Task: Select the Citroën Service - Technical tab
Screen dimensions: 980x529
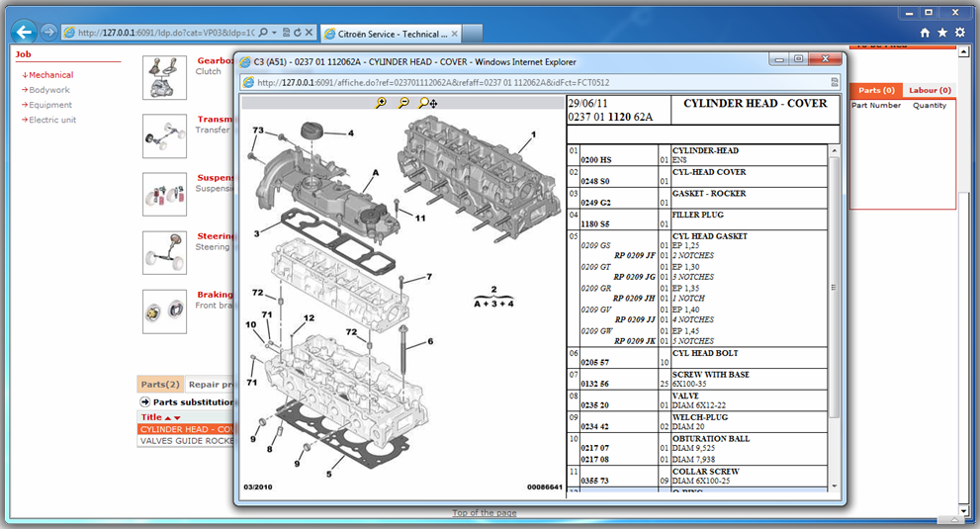Action: (x=392, y=34)
